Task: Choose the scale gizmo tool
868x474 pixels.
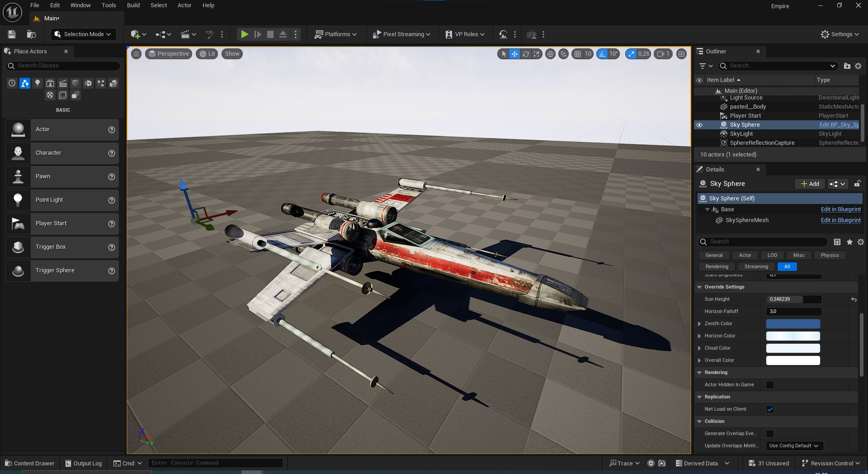Action: click(x=537, y=54)
